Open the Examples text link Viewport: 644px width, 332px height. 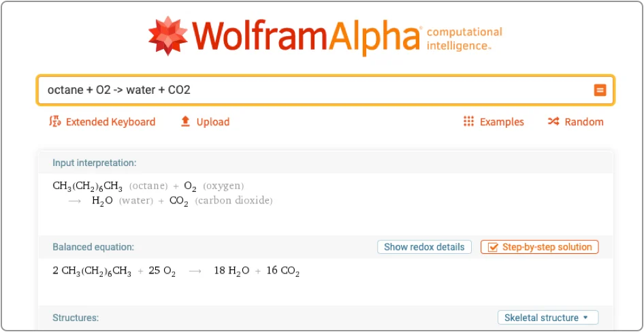pos(502,122)
